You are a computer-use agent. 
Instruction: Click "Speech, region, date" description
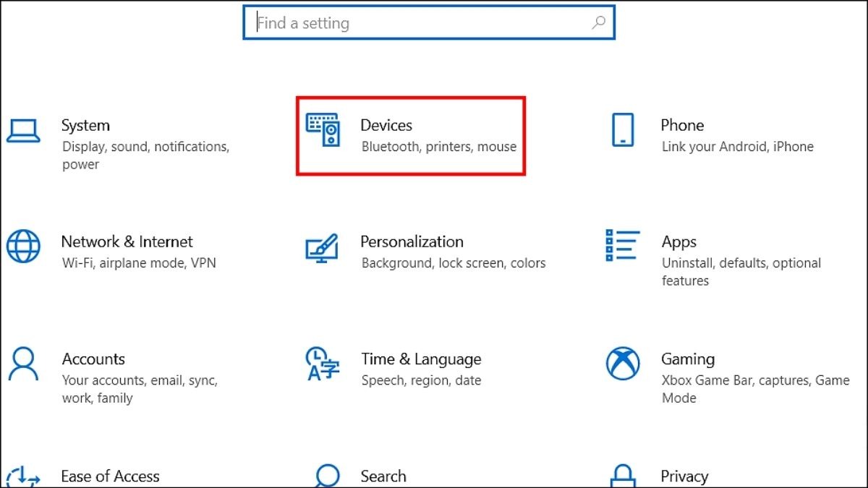[421, 381]
